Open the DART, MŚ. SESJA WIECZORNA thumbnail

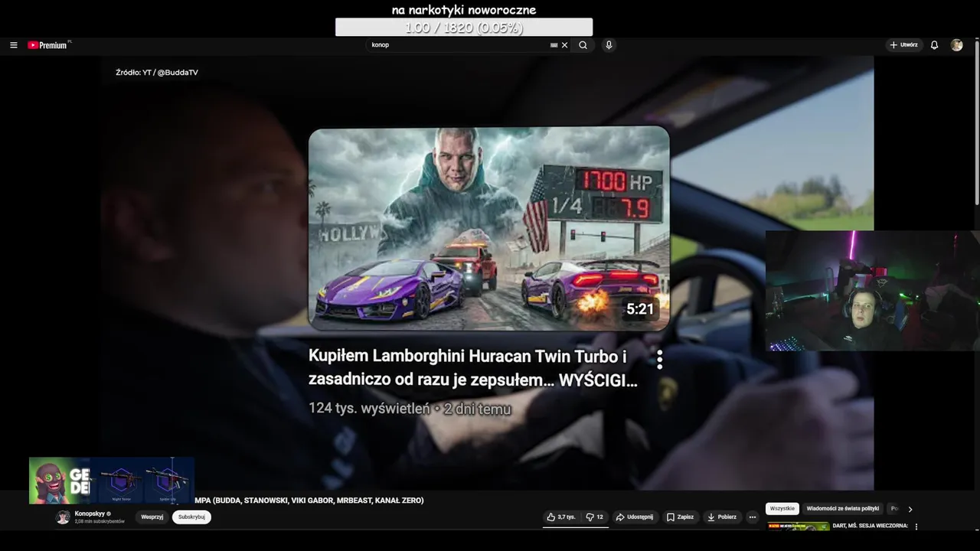798,527
